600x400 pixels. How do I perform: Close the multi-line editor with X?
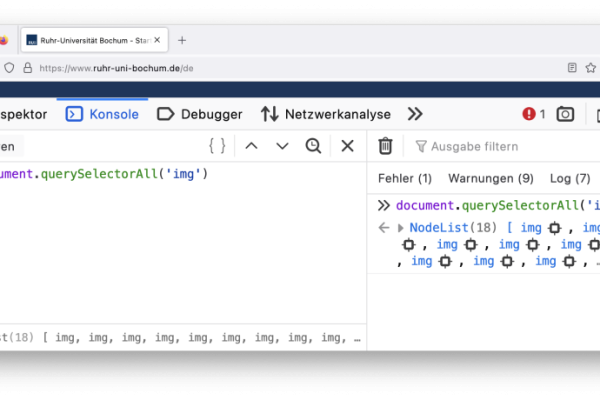[x=347, y=146]
